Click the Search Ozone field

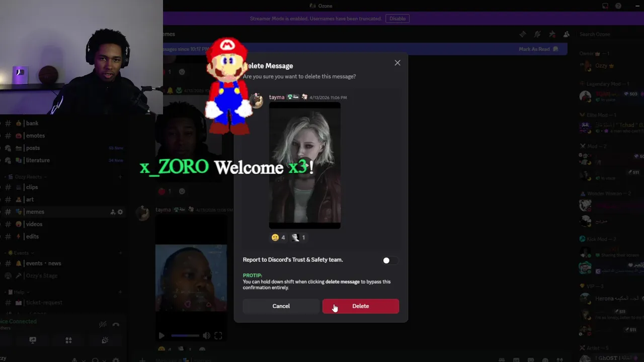(610, 34)
